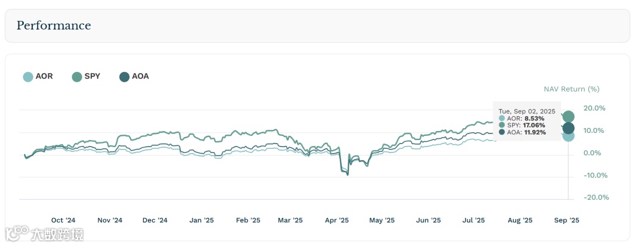The image size is (644, 246).
Task: Click the AOA legend color dot
Action: click(124, 77)
